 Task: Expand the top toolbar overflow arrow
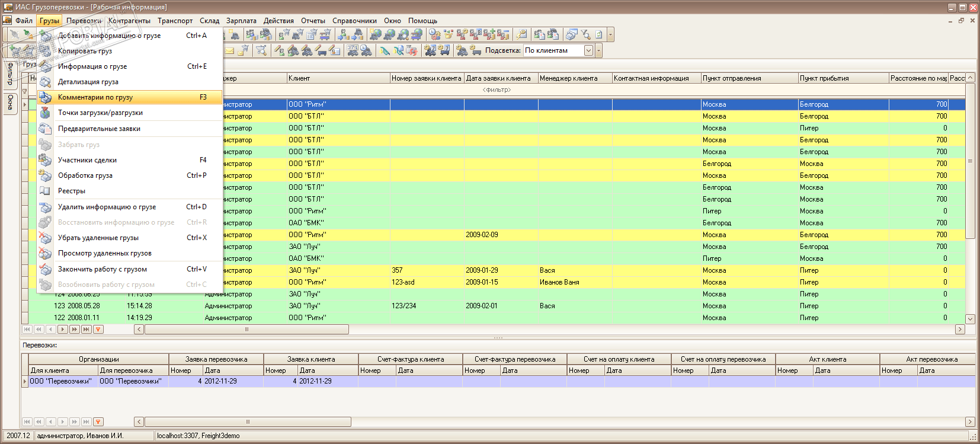point(611,35)
